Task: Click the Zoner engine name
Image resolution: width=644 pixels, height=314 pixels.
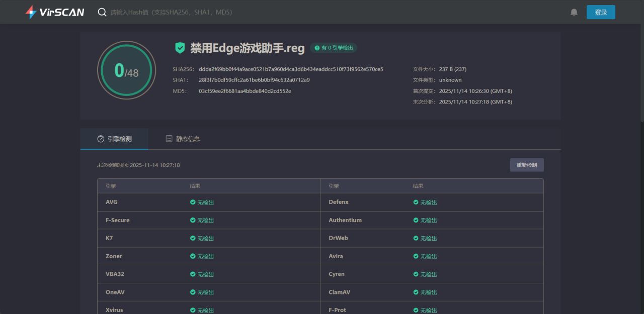Action: [114, 256]
